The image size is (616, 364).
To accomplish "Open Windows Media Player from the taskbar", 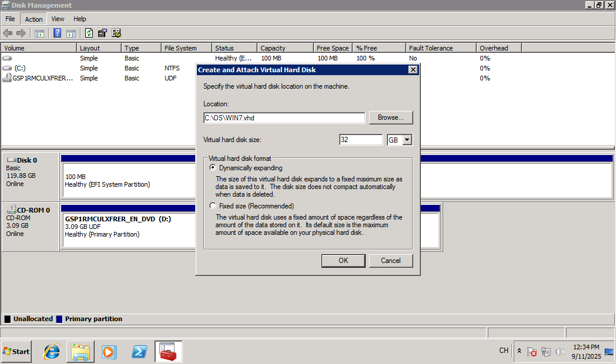I will (x=109, y=351).
